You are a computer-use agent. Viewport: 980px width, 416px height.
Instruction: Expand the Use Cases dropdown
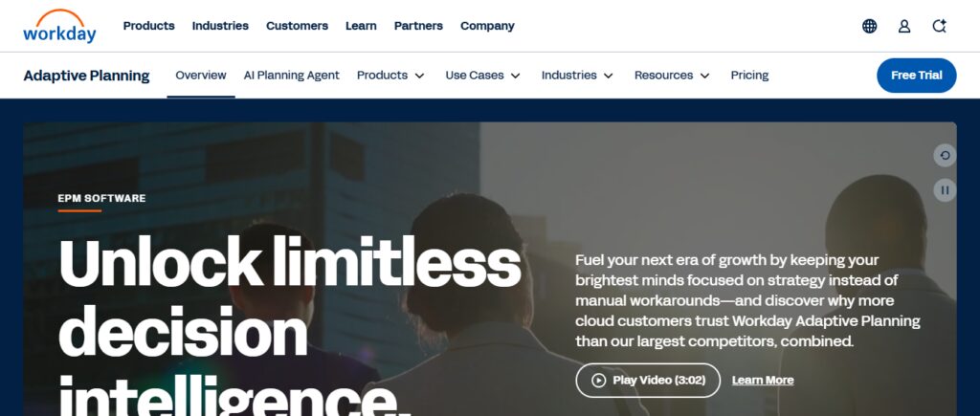coord(482,76)
